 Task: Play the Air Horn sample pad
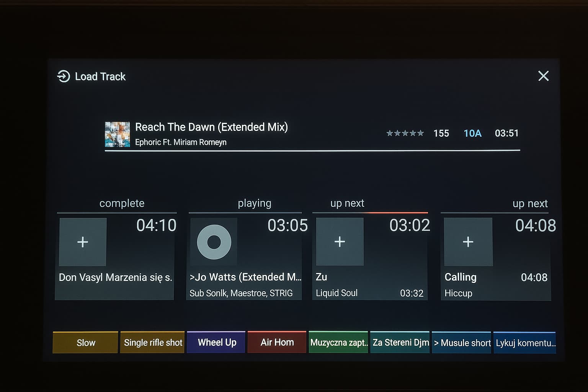click(x=277, y=342)
